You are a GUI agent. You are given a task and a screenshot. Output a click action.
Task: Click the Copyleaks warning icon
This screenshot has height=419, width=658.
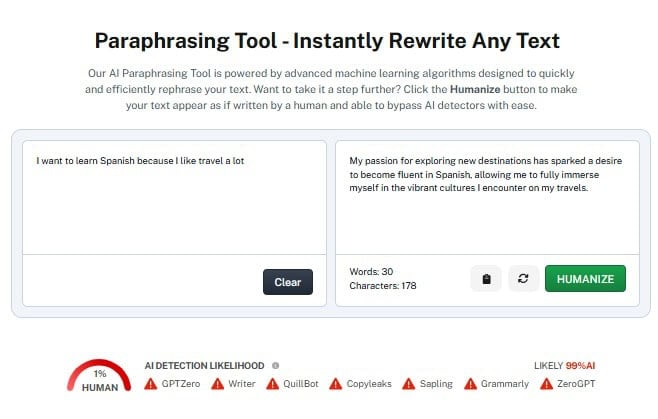(336, 384)
